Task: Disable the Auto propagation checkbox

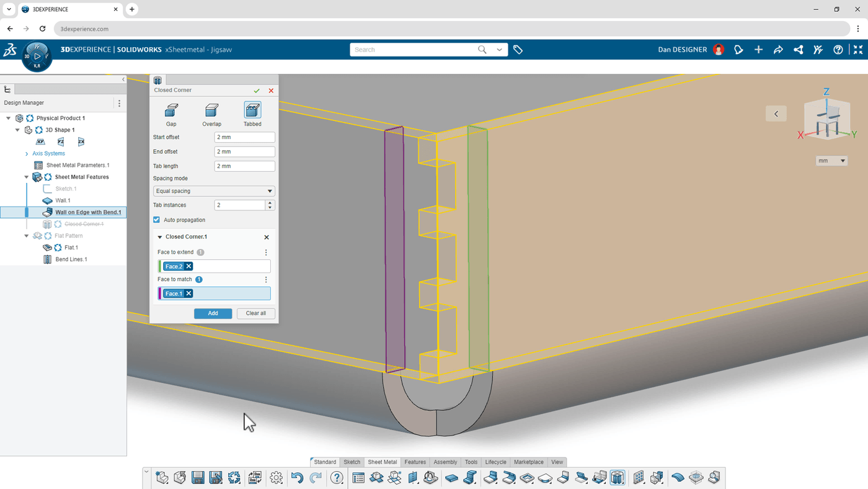Action: point(156,220)
